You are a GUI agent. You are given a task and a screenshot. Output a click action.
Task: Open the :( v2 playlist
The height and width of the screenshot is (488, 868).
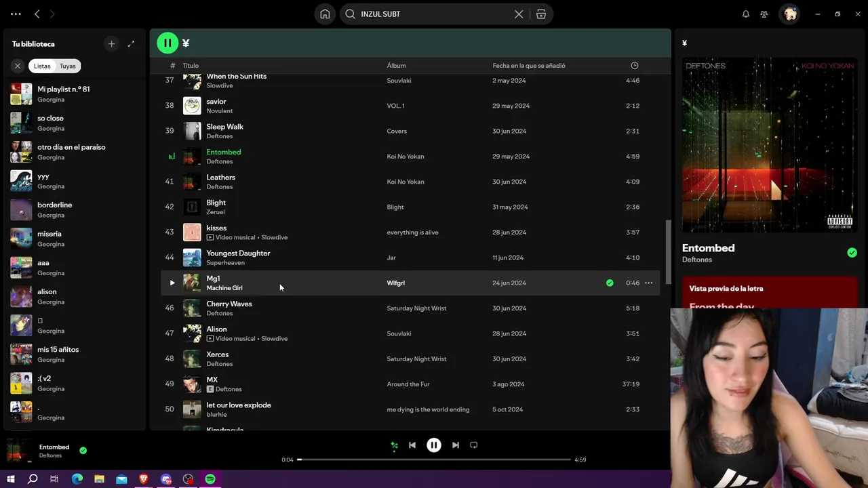tap(75, 383)
